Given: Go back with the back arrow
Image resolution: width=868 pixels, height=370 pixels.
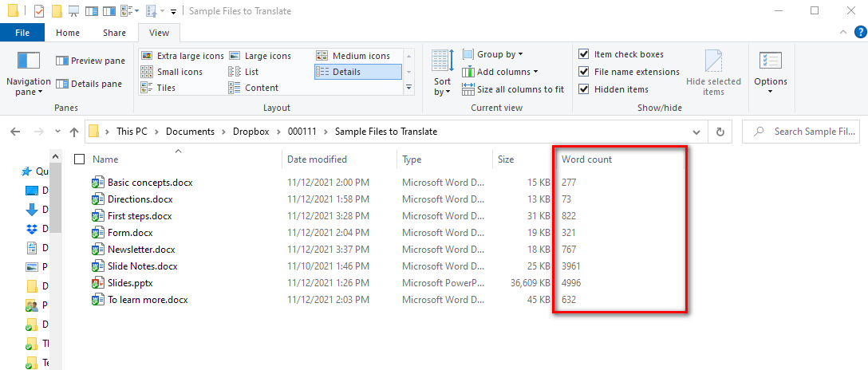Looking at the screenshot, I should [x=15, y=132].
